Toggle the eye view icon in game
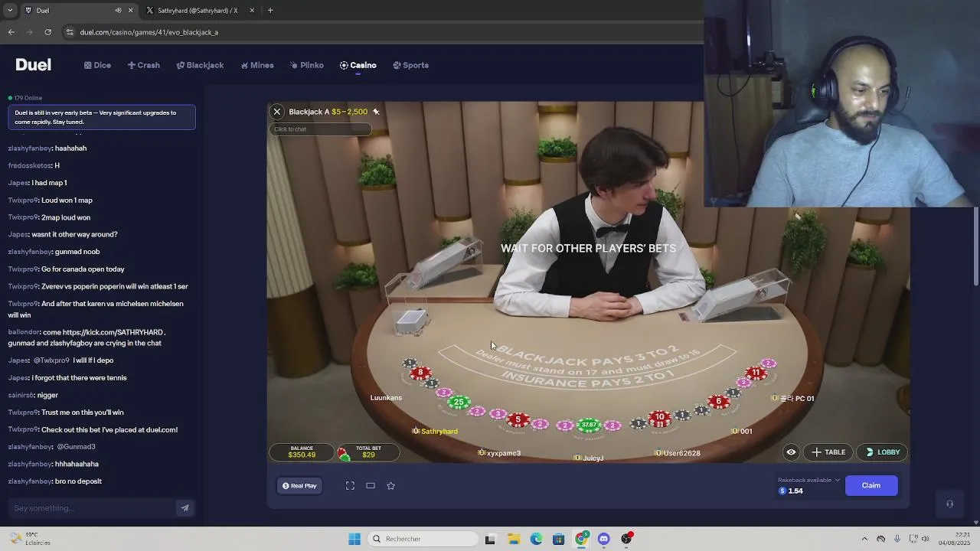The height and width of the screenshot is (551, 980). pyautogui.click(x=791, y=452)
